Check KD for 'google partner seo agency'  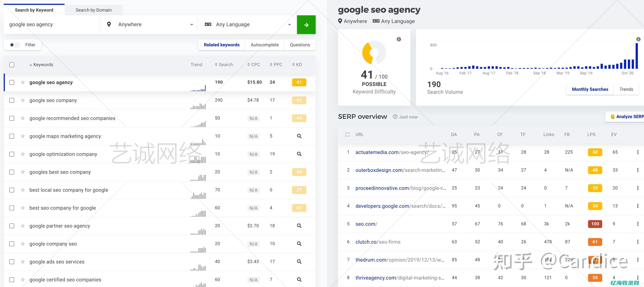coord(299,226)
